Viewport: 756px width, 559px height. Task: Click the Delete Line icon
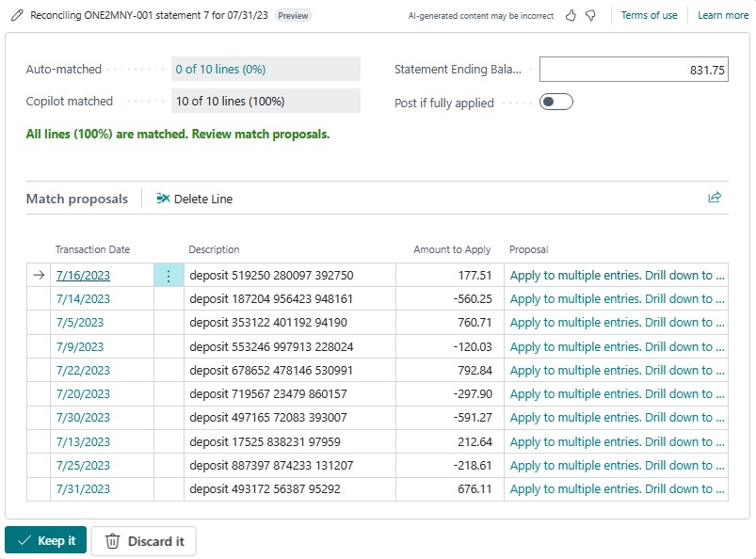(x=163, y=198)
